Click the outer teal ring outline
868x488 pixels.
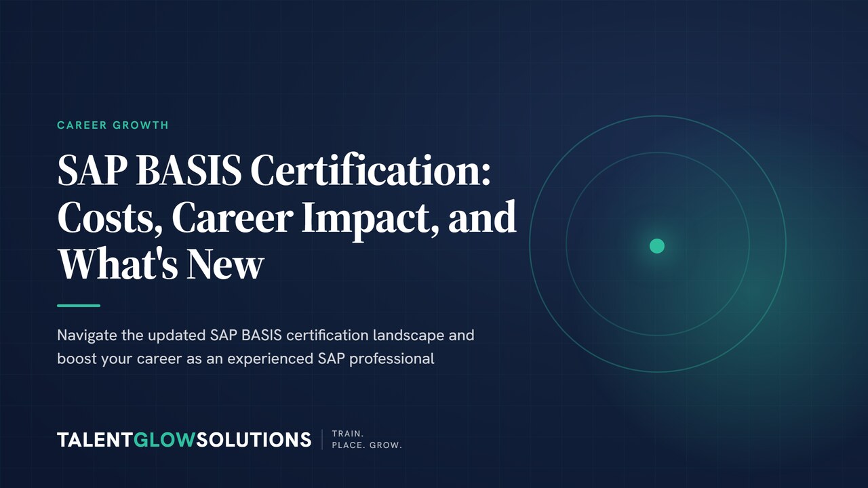click(x=657, y=116)
